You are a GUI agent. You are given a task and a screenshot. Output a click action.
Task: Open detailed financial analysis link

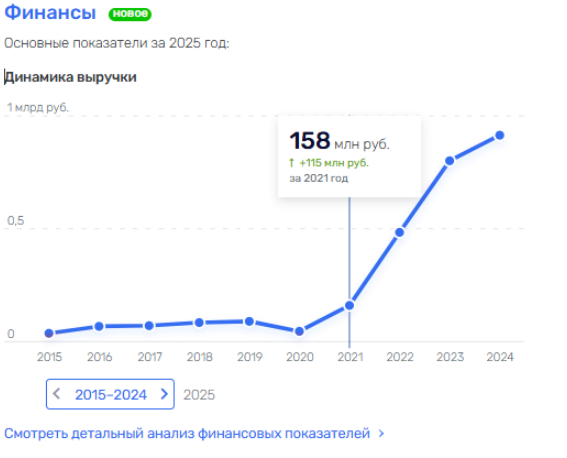pos(187,433)
